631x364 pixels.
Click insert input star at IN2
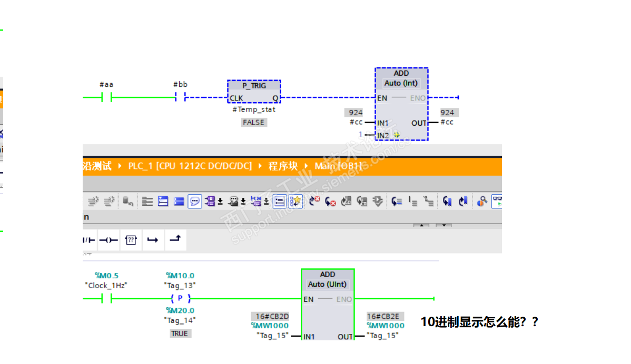[397, 135]
